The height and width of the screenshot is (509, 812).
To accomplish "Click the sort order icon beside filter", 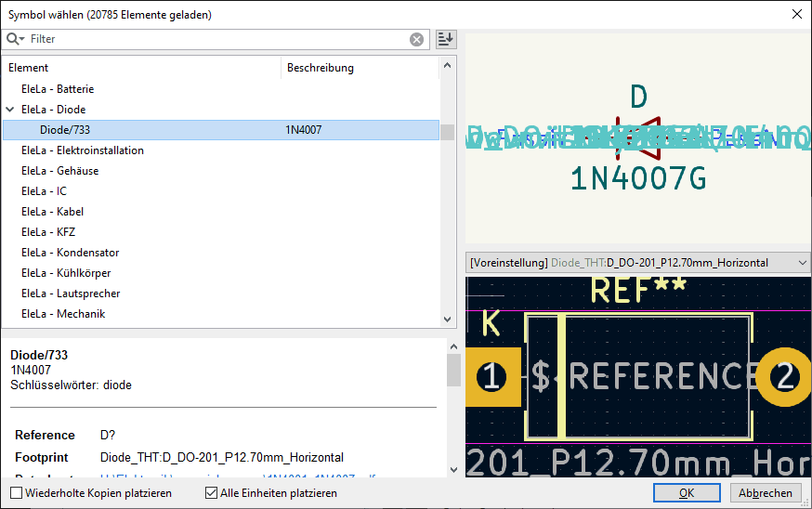I will point(446,39).
